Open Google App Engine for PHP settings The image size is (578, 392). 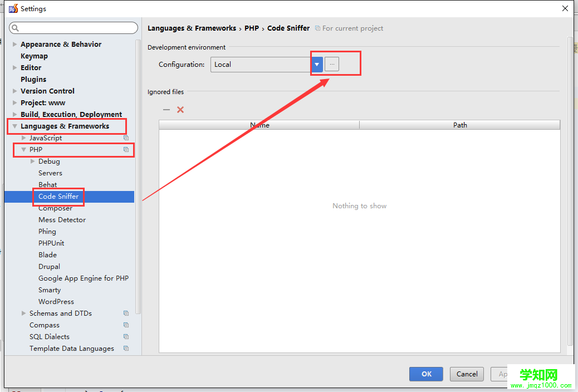[x=84, y=278]
